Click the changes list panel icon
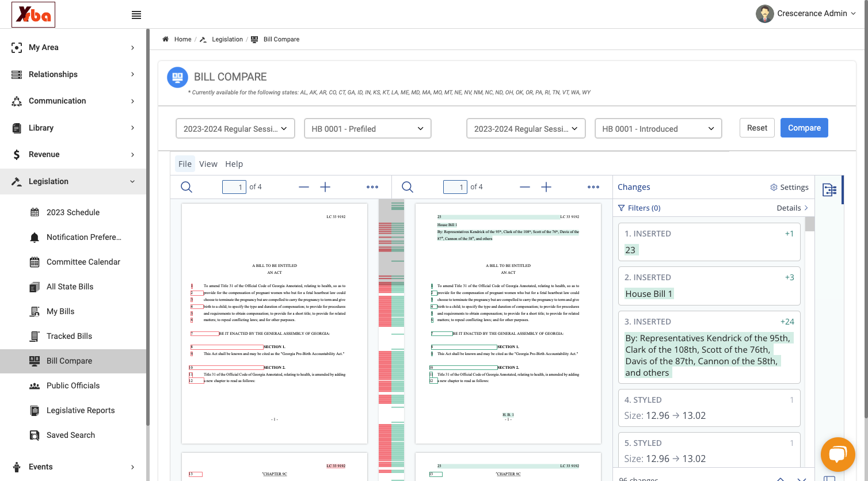Image resolution: width=868 pixels, height=481 pixels. point(829,190)
